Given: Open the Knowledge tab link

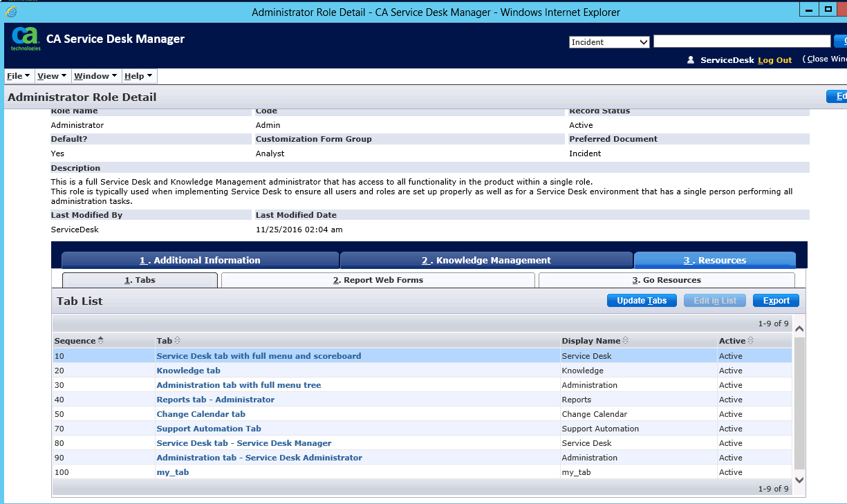Looking at the screenshot, I should [188, 371].
